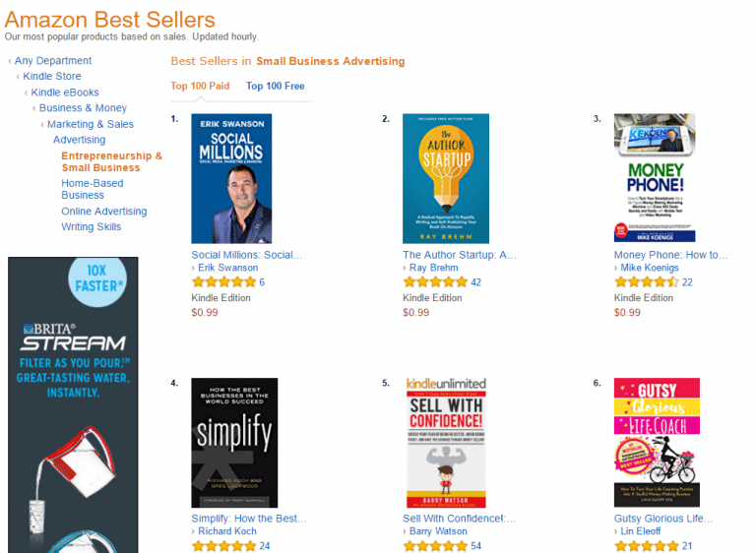
Task: Open the Simplify book cover
Action: tap(234, 443)
